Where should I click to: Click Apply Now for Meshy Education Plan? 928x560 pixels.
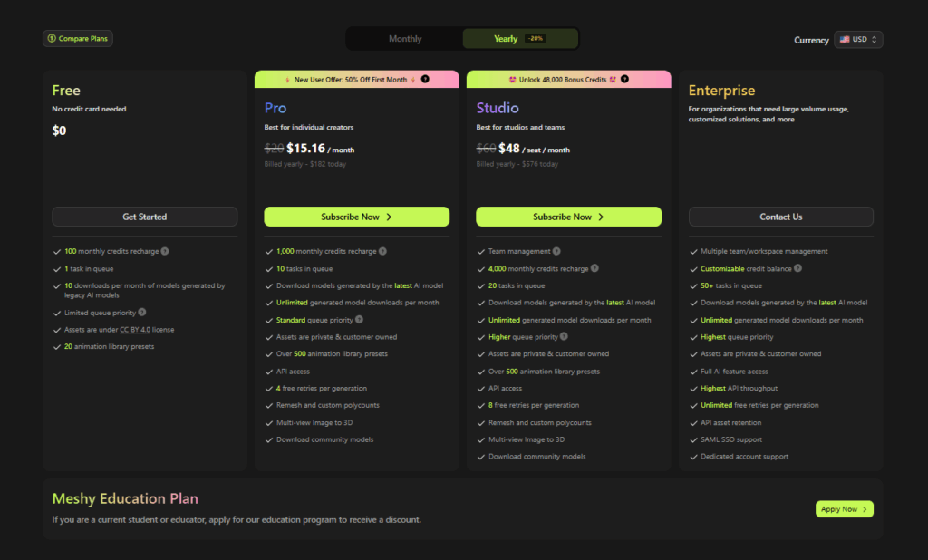coord(844,509)
